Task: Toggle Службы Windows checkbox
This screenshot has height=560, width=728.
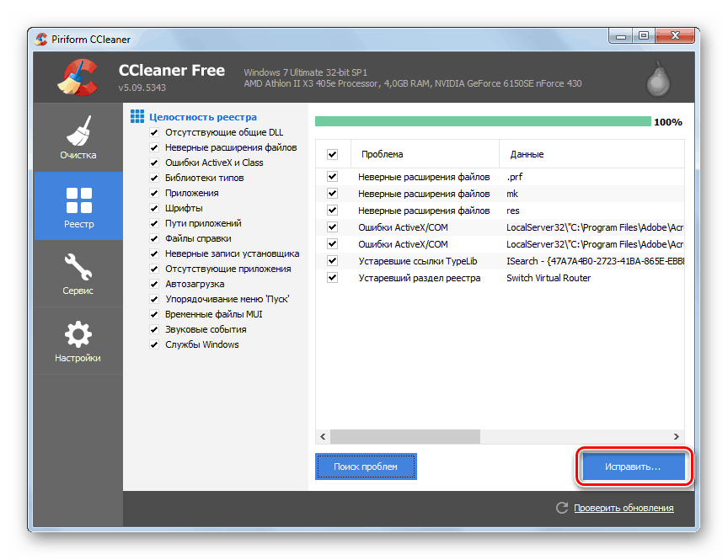Action: pyautogui.click(x=154, y=344)
